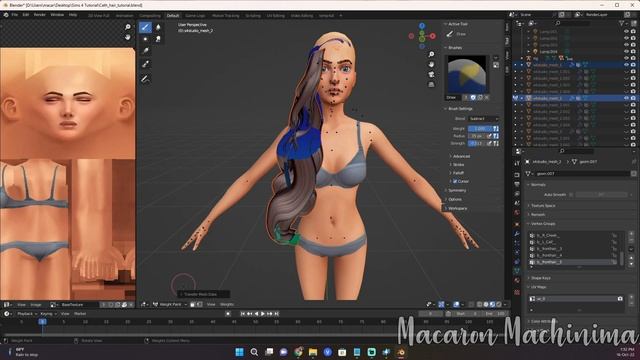This screenshot has height=360, width=640.
Task: Select the Sample Weight eyedropper tool
Action: (145, 64)
